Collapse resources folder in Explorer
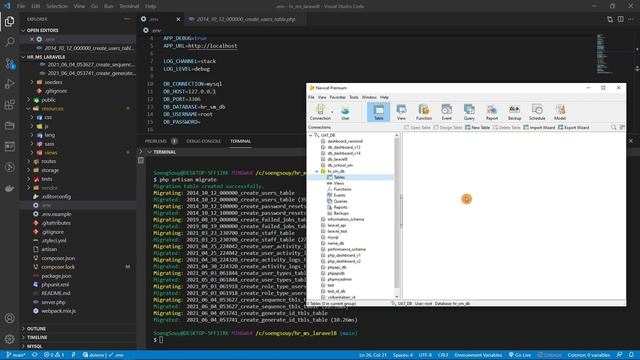 coord(29,109)
